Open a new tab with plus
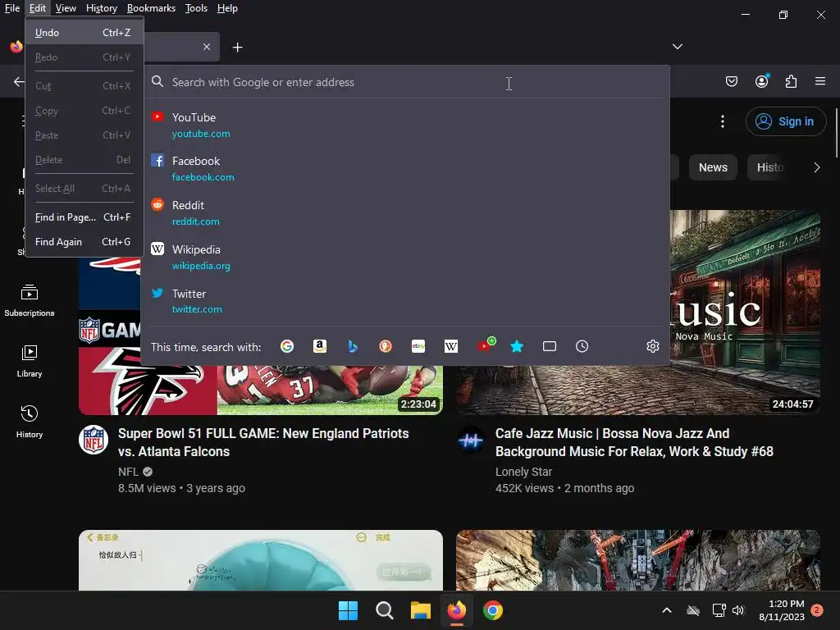Screen dimensions: 840x630 [x=237, y=48]
